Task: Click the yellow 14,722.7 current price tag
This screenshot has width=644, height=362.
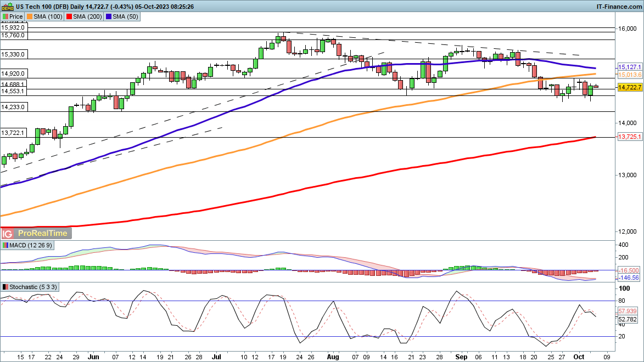Action: click(630, 87)
